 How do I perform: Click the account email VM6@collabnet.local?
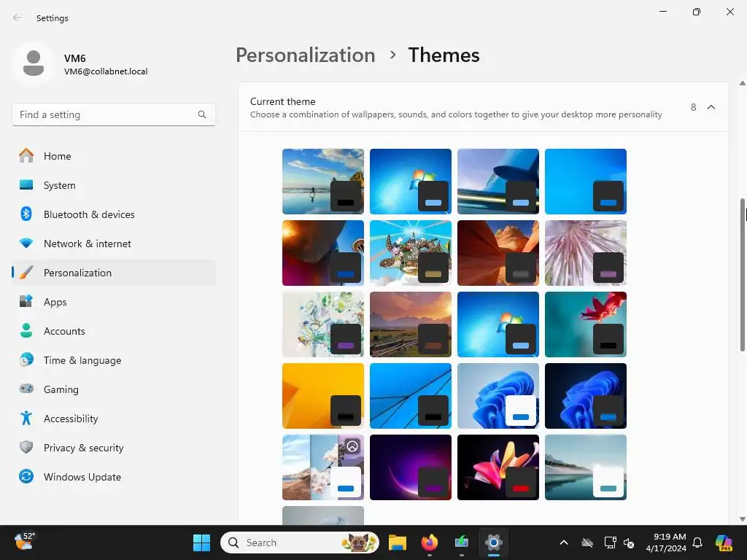coord(106,71)
